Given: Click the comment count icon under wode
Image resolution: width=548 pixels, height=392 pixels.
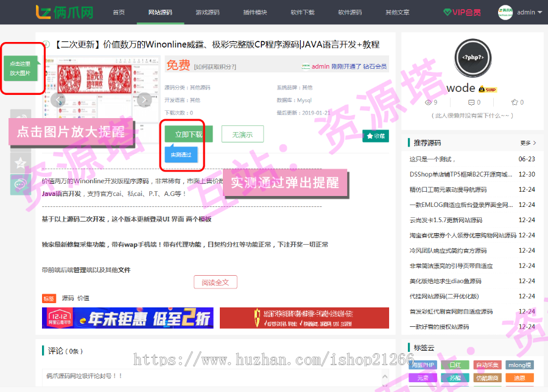Looking at the screenshot, I should click(471, 102).
